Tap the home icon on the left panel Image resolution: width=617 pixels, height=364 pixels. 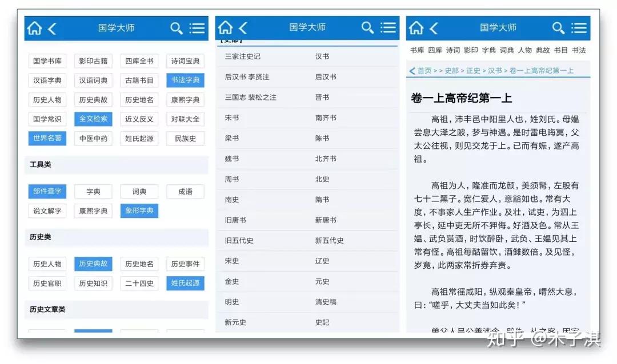point(33,27)
